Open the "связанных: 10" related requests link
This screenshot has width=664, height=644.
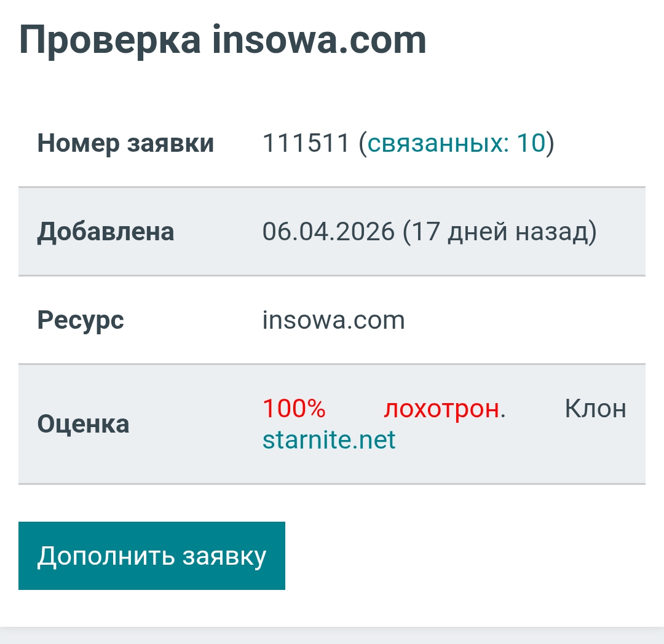pyautogui.click(x=456, y=143)
